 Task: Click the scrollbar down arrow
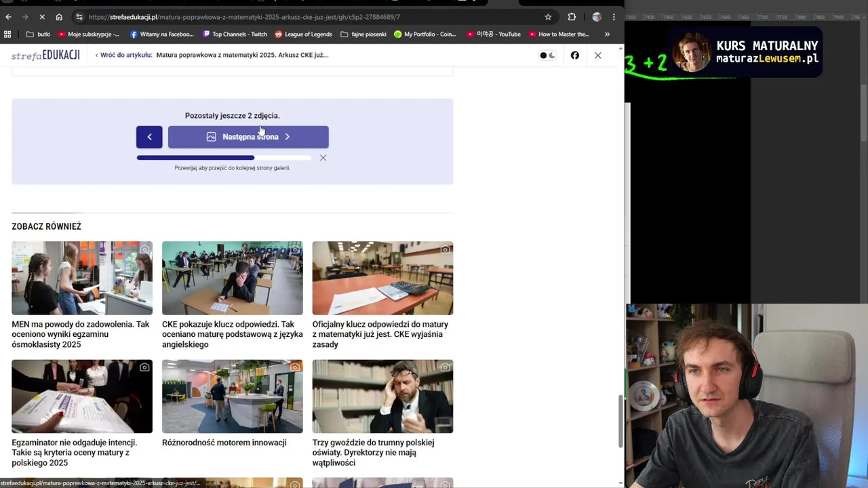click(x=620, y=483)
